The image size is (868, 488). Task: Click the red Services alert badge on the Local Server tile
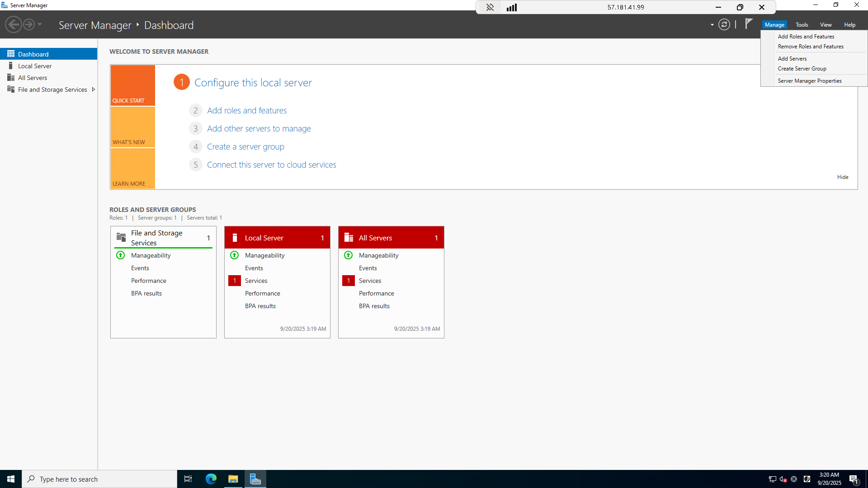(234, 281)
